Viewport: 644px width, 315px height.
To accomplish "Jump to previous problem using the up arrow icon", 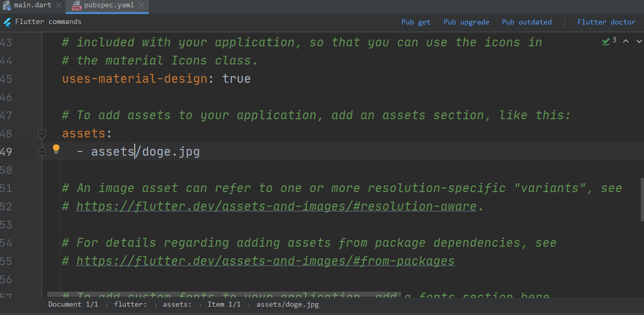I will 626,41.
